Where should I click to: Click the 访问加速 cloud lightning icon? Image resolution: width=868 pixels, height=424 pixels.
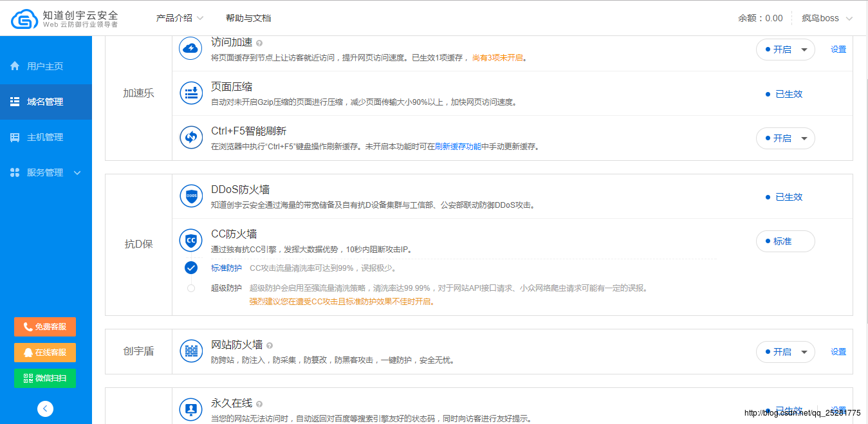pos(191,49)
